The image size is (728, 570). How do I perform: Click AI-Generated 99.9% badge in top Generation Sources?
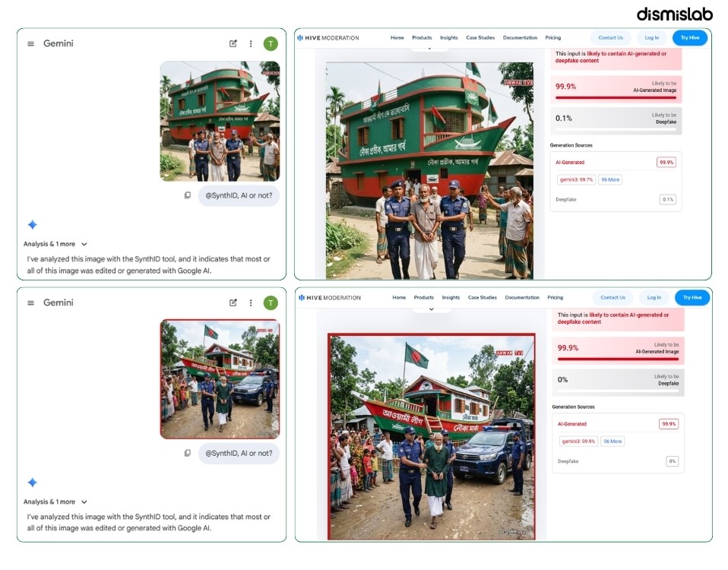666,163
